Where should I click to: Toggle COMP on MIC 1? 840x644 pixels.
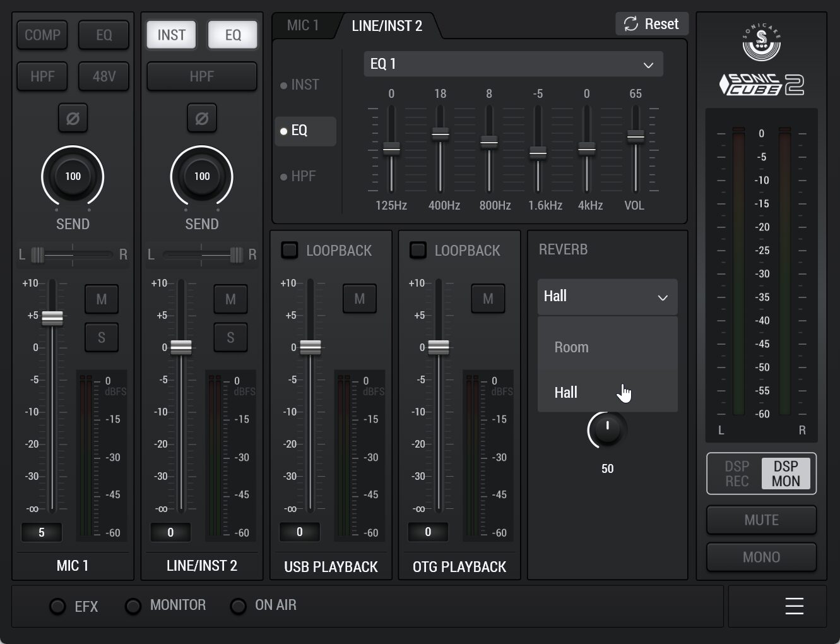[42, 35]
